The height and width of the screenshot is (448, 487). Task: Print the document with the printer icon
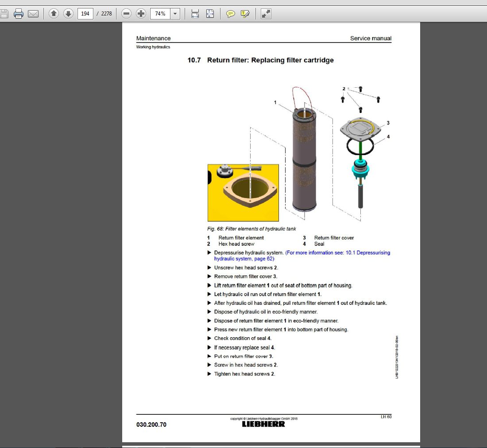pyautogui.click(x=19, y=14)
